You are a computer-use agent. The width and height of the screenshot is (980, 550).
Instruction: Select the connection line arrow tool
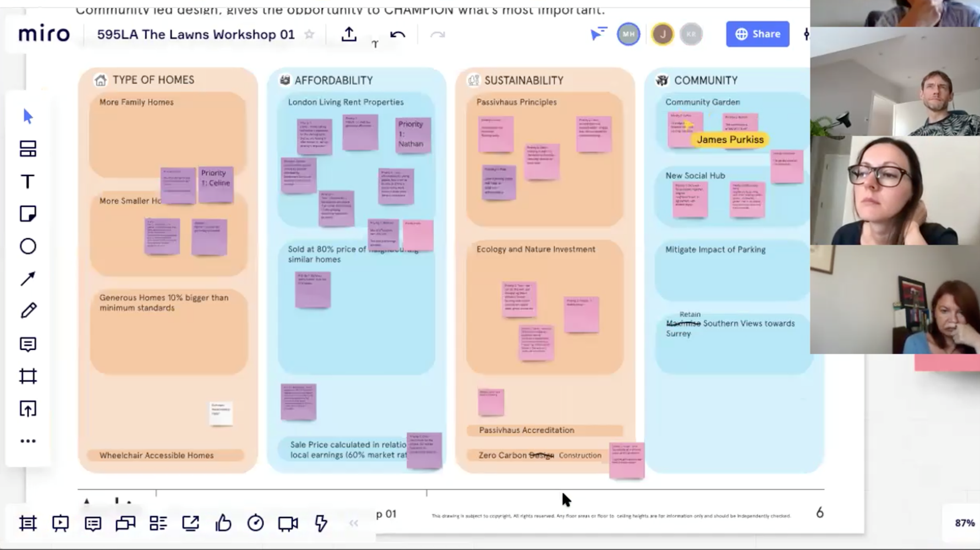point(28,279)
